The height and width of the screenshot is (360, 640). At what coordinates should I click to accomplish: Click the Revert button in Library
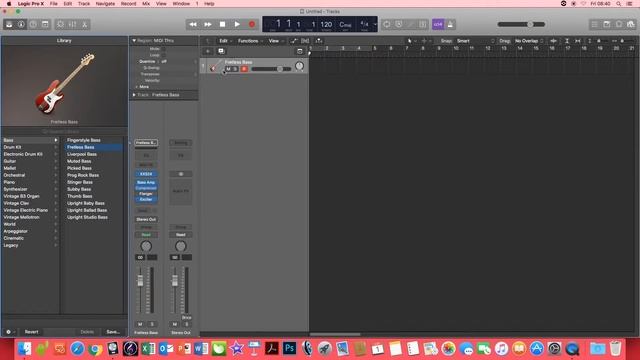pos(31,332)
